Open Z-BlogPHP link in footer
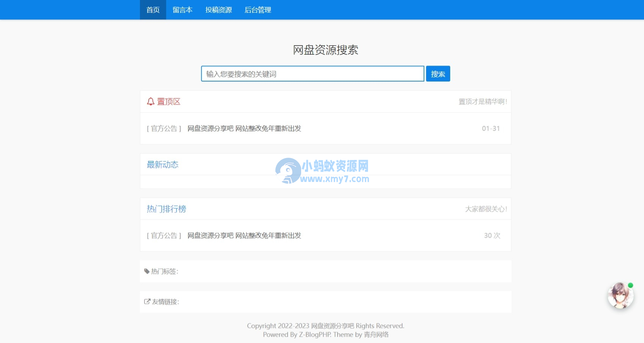 (x=315, y=335)
